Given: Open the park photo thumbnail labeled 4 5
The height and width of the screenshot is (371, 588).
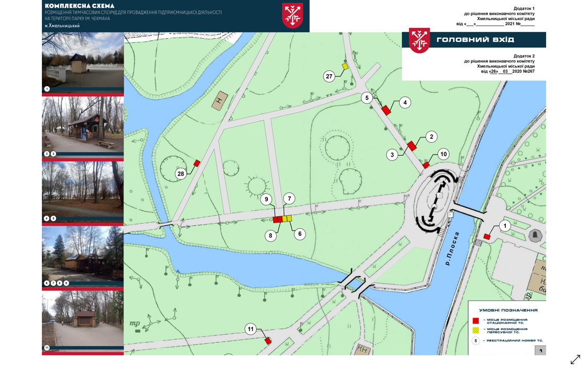Looking at the screenshot, I should point(83,192).
